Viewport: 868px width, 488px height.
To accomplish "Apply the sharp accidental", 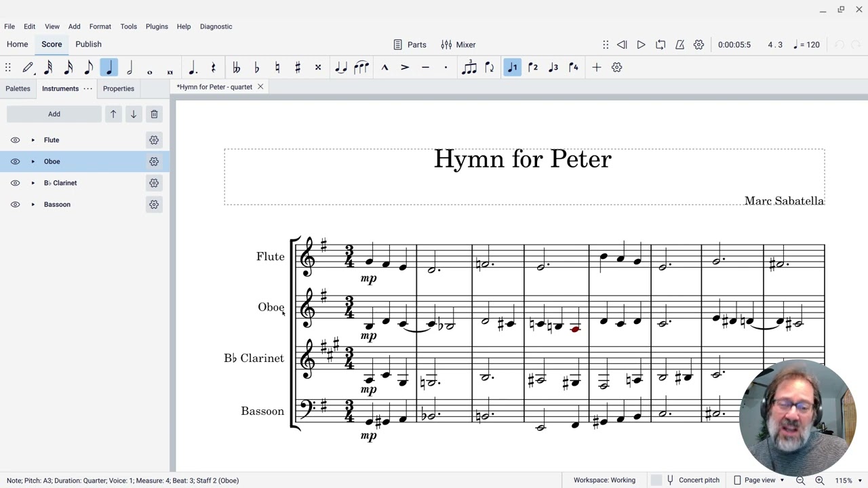I will (297, 67).
